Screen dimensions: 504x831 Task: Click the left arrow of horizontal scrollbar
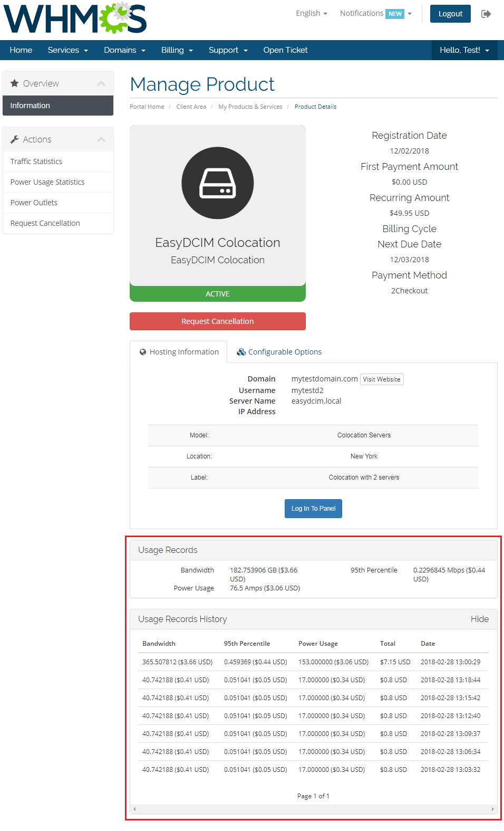pyautogui.click(x=134, y=809)
